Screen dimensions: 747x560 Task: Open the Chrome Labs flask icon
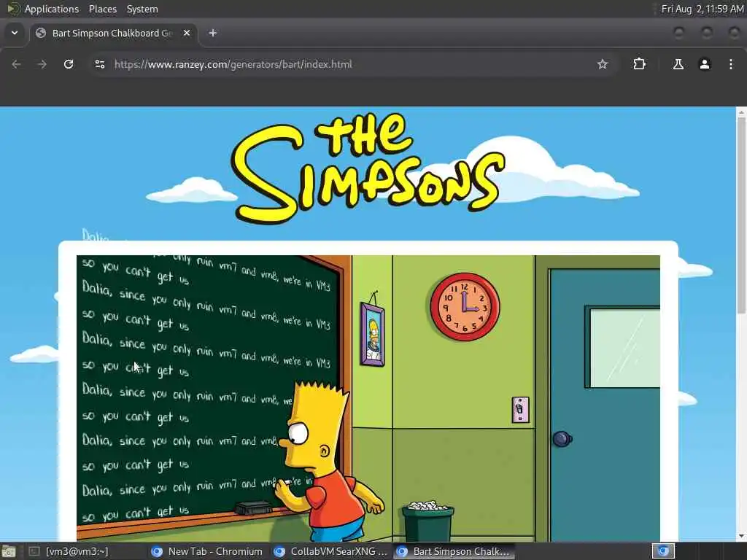(678, 64)
